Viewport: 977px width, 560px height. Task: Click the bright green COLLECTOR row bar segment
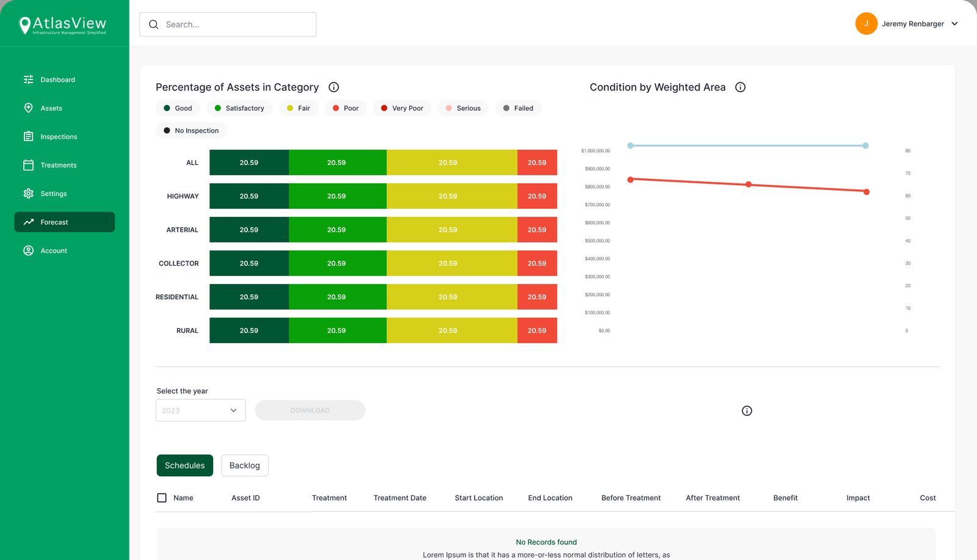(338, 263)
